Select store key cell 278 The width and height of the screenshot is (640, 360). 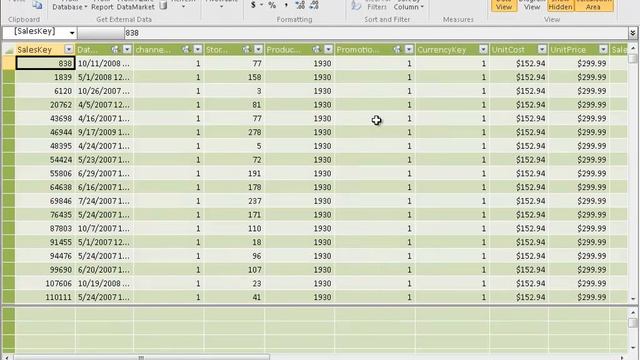[x=234, y=132]
